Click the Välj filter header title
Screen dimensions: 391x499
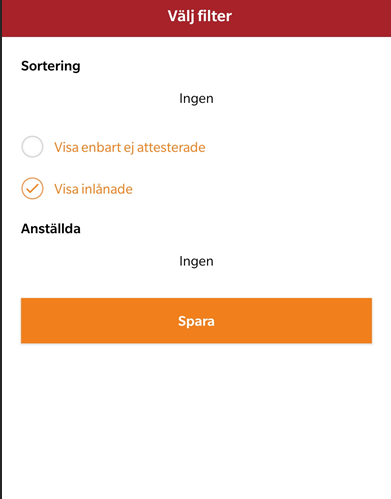200,16
